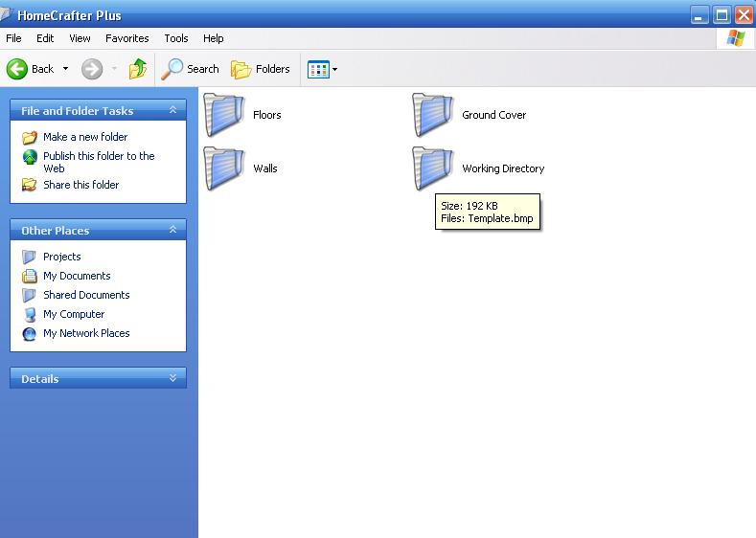This screenshot has width=756, height=538.
Task: Click the Windows flag logo
Action: [x=736, y=38]
